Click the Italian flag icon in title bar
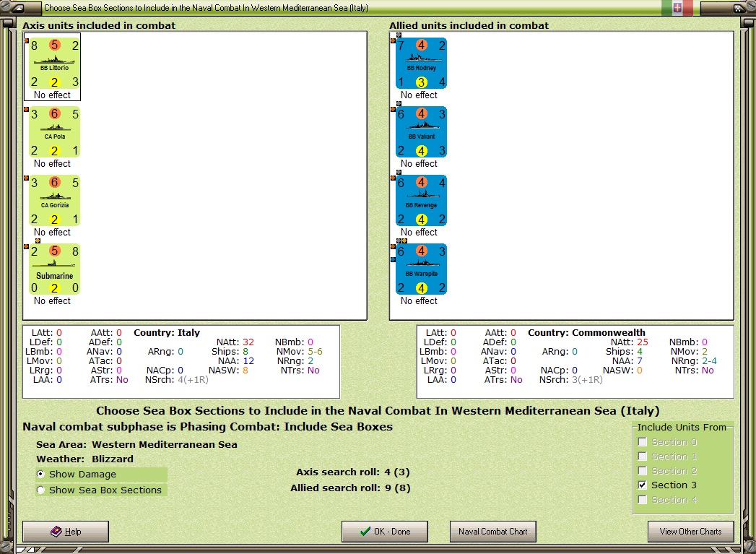Image resolution: width=756 pixels, height=554 pixels. click(x=677, y=8)
